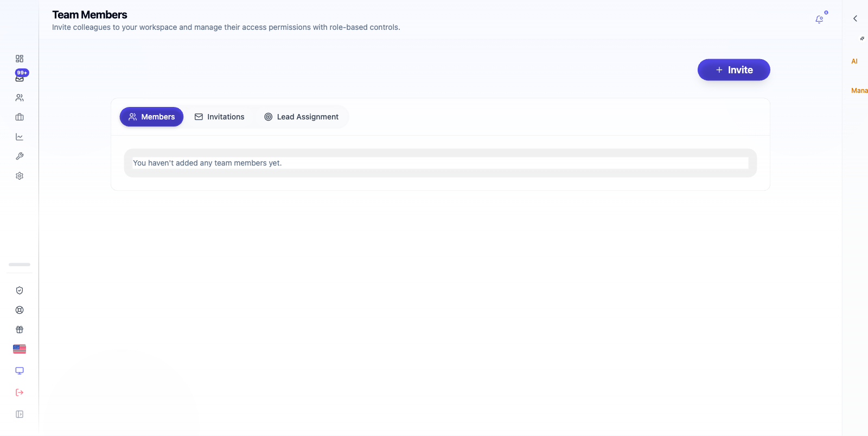Switch to the Lead Assignment tab
The height and width of the screenshot is (436, 868).
click(301, 117)
